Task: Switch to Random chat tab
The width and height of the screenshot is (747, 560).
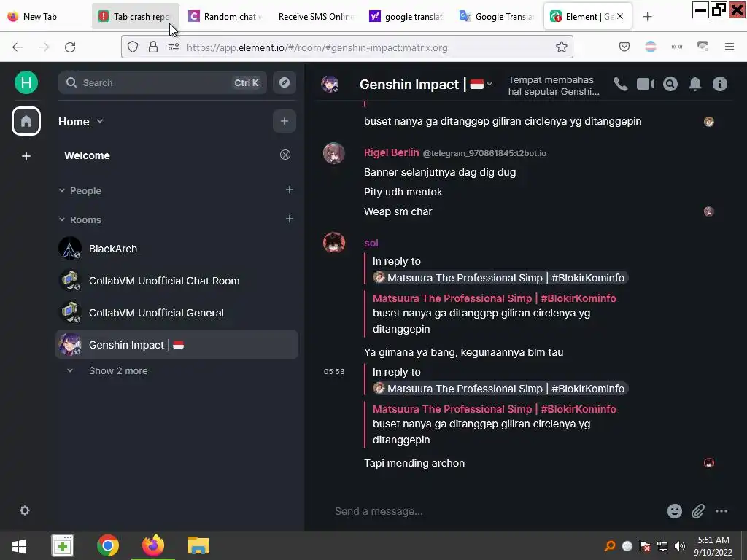Action: [x=225, y=17]
